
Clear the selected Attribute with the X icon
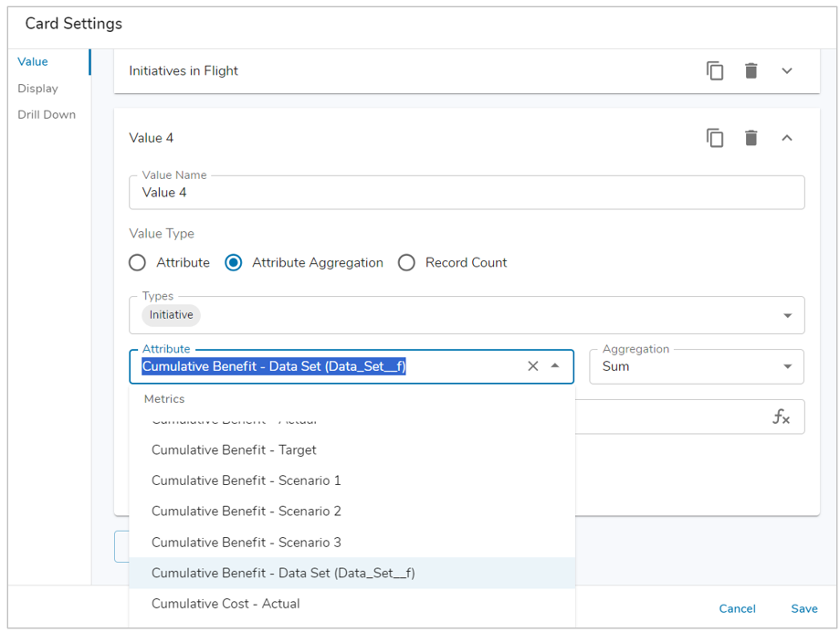coord(532,365)
